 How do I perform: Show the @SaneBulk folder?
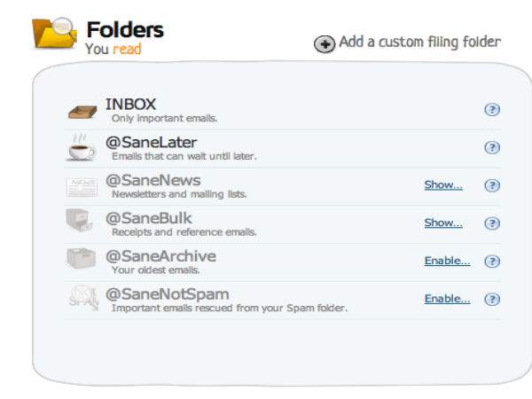[443, 223]
